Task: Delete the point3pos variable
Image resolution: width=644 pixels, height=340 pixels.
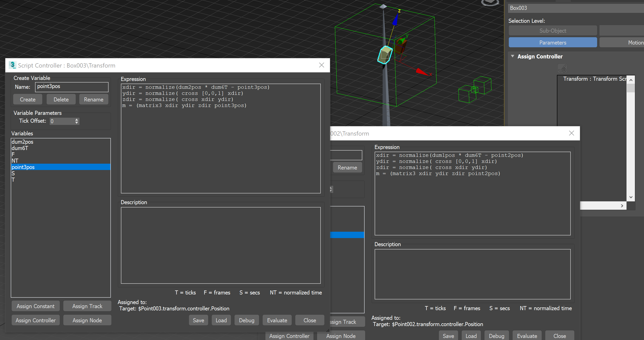Action: 61,99
